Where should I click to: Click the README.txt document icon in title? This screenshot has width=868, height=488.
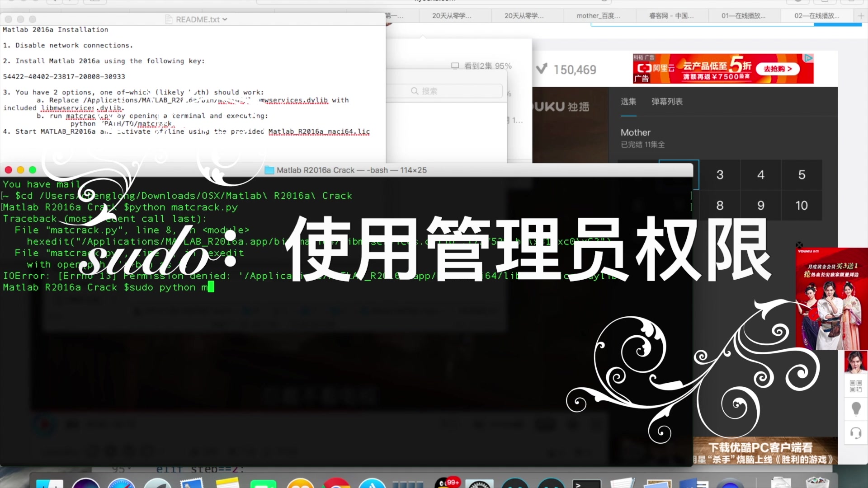coord(169,19)
